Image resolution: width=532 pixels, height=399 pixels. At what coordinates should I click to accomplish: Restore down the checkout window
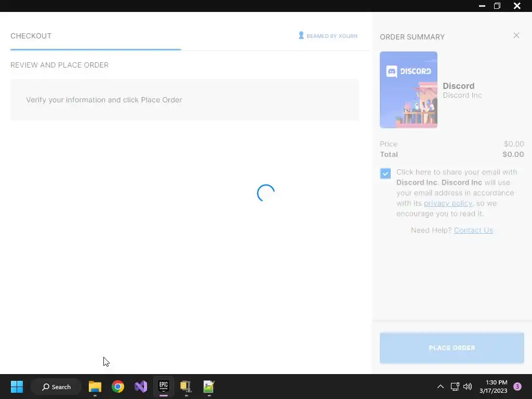coord(497,6)
